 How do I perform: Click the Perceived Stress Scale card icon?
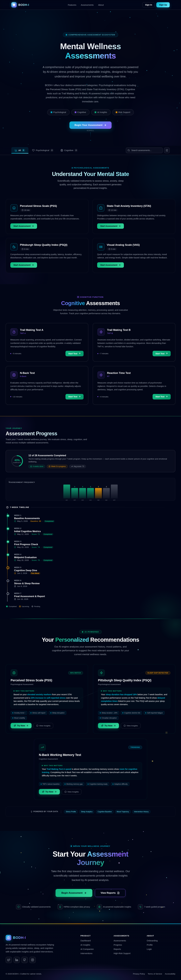click(14, 208)
